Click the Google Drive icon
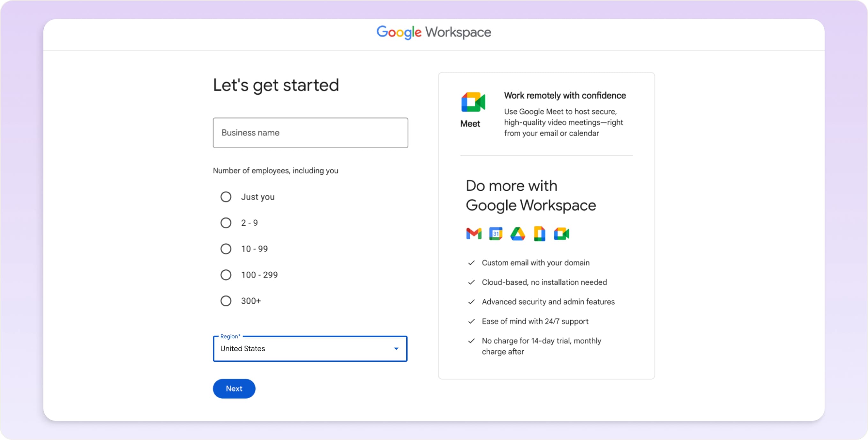The image size is (868, 440). tap(518, 234)
